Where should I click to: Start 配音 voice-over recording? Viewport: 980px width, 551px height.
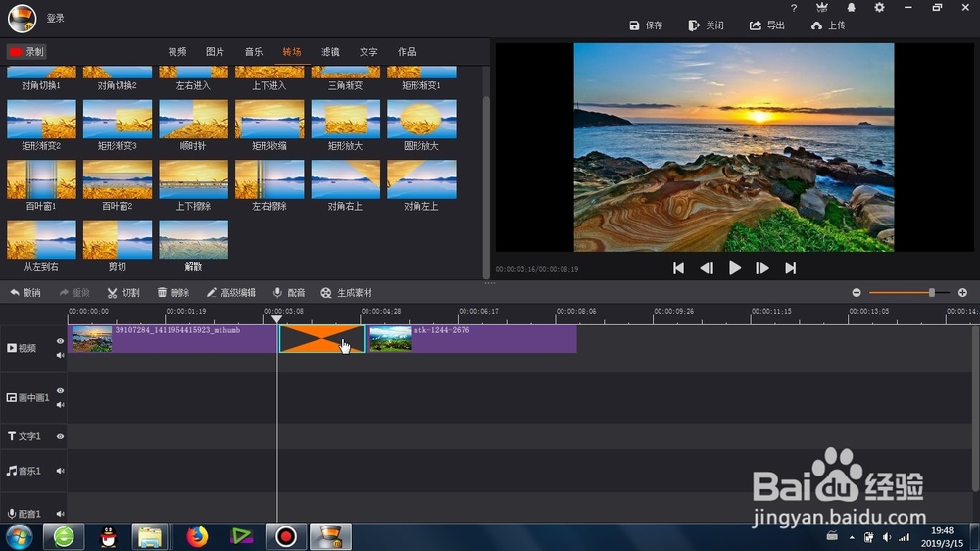[289, 293]
